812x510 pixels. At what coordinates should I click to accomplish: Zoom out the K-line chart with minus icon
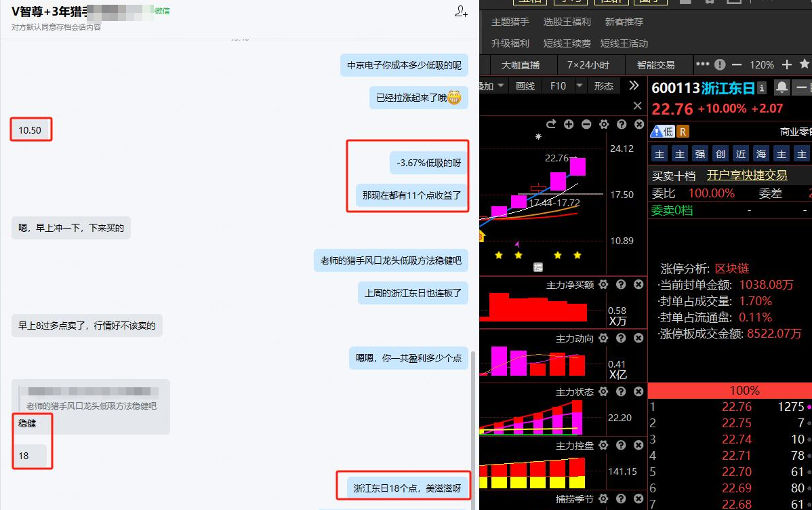pyautogui.click(x=586, y=124)
